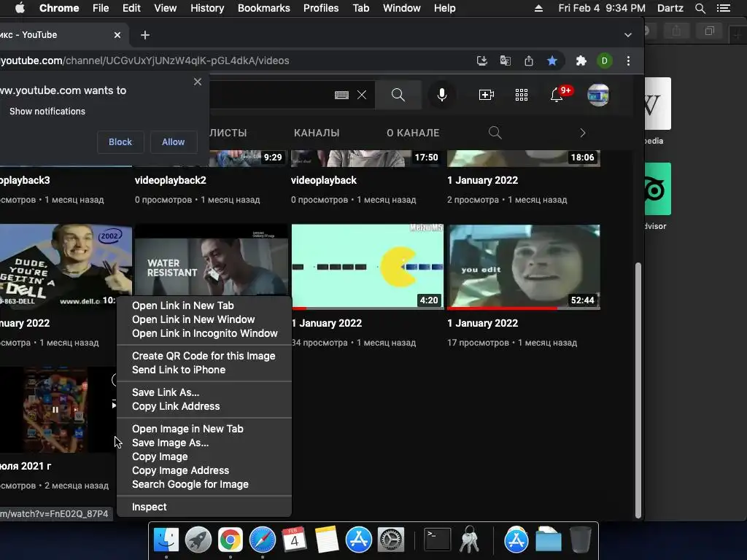Click the blue bookmark star
The height and width of the screenshot is (560, 747).
[552, 61]
